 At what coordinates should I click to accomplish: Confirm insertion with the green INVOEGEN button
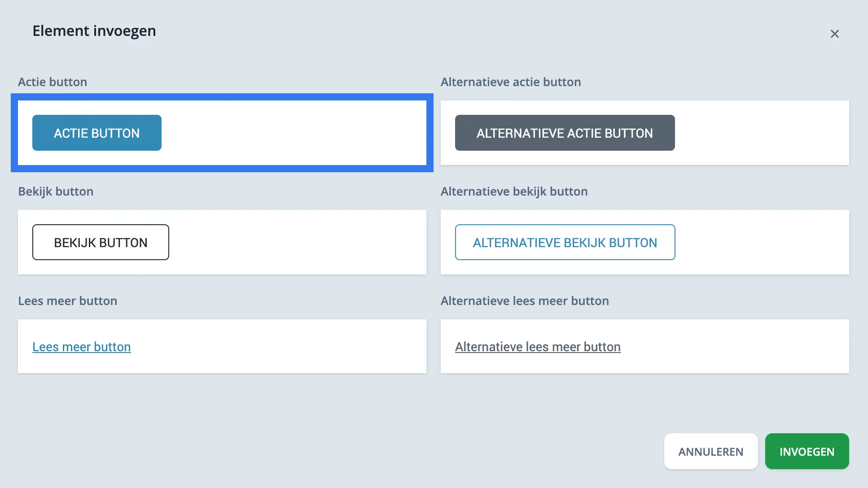[807, 451]
